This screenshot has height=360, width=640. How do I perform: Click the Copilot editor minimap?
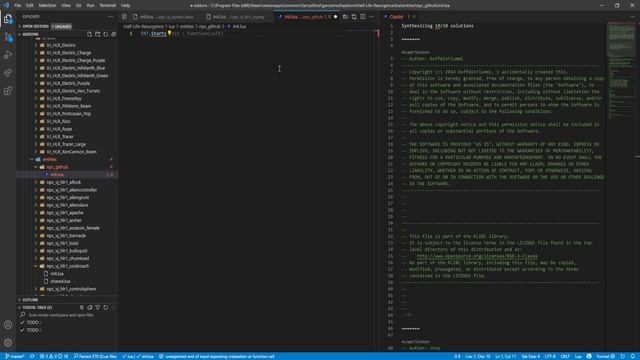(622, 71)
